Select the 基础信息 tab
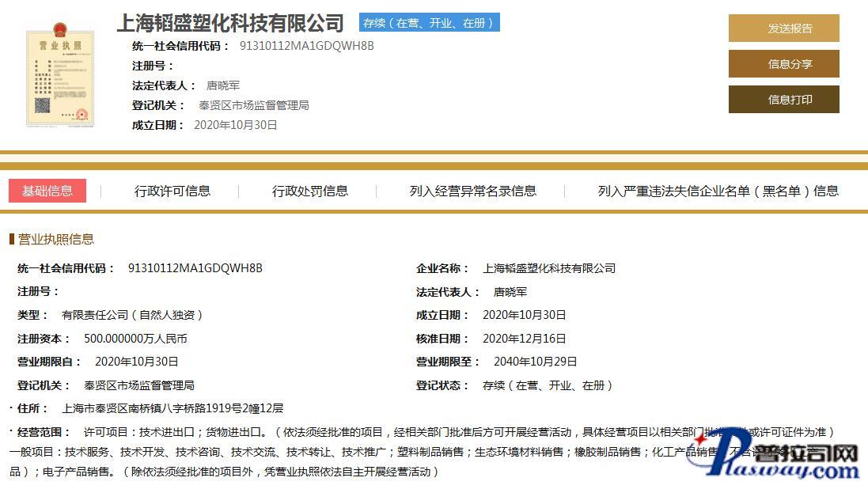Viewport: 868px width, 489px height. click(47, 191)
